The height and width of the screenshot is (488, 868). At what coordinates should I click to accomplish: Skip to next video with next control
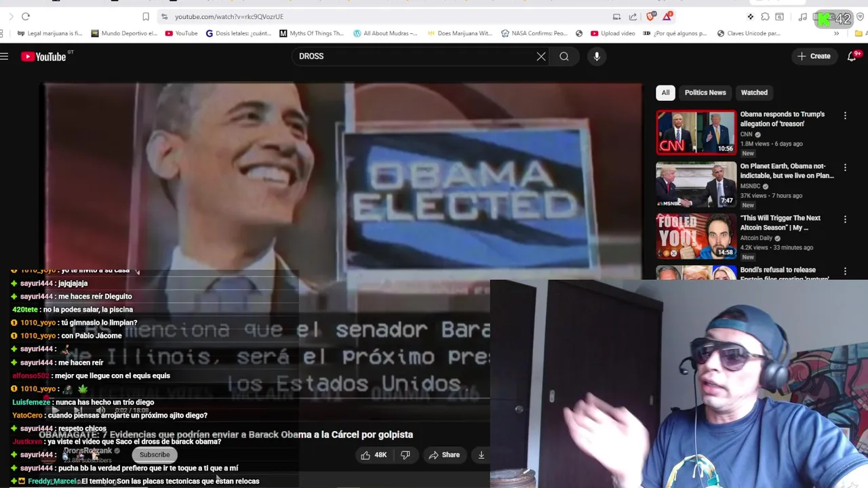click(78, 410)
